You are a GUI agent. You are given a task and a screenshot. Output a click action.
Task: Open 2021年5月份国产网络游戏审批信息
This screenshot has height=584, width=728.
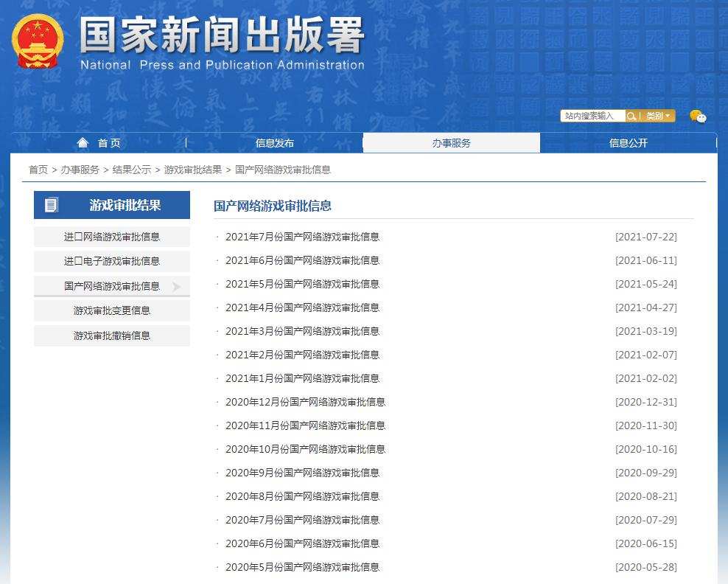[x=302, y=284]
